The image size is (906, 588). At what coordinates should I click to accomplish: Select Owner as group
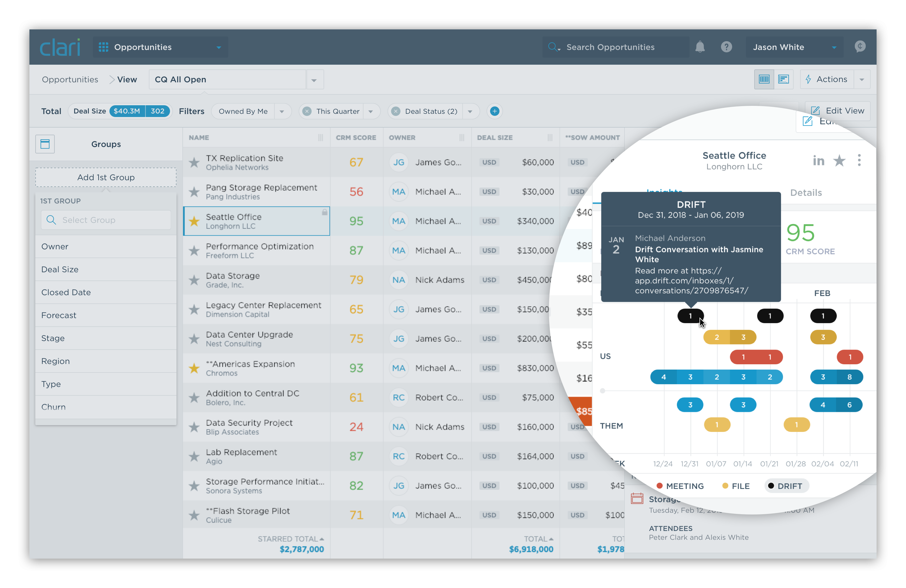[x=106, y=247]
